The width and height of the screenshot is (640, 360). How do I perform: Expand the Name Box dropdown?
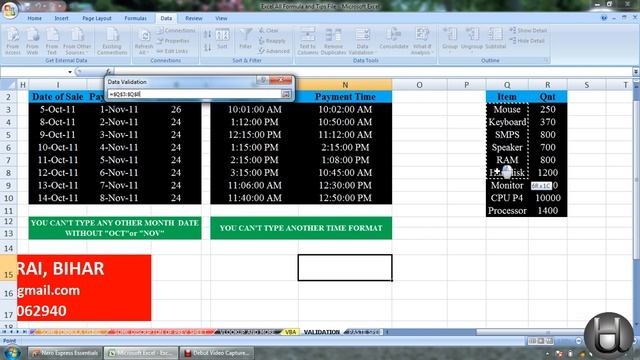tap(70, 72)
